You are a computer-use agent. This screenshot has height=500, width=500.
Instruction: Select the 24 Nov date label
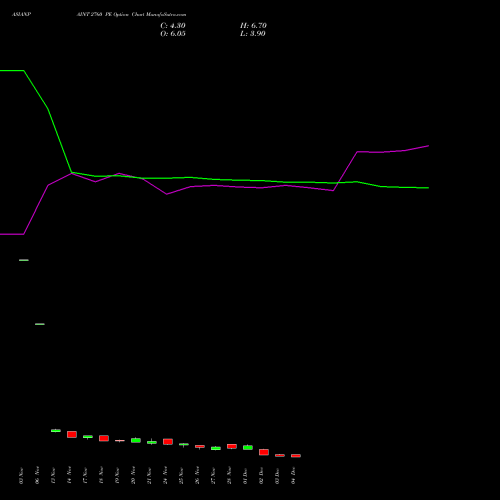click(166, 475)
